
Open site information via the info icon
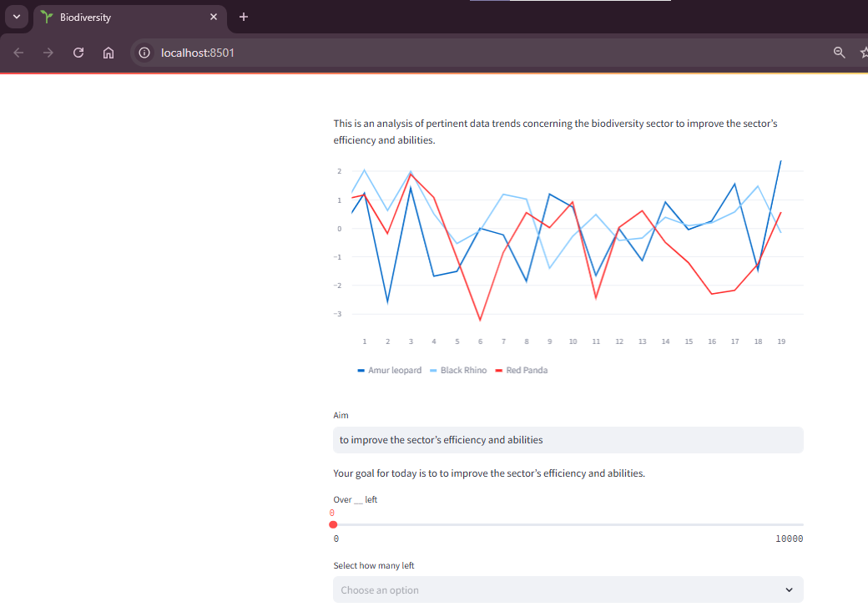pyautogui.click(x=144, y=53)
